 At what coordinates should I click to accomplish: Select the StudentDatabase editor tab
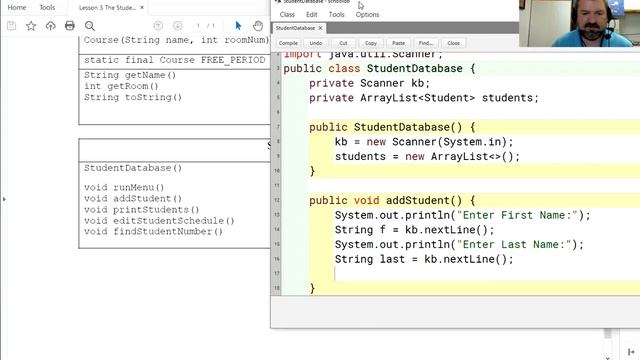pos(295,28)
